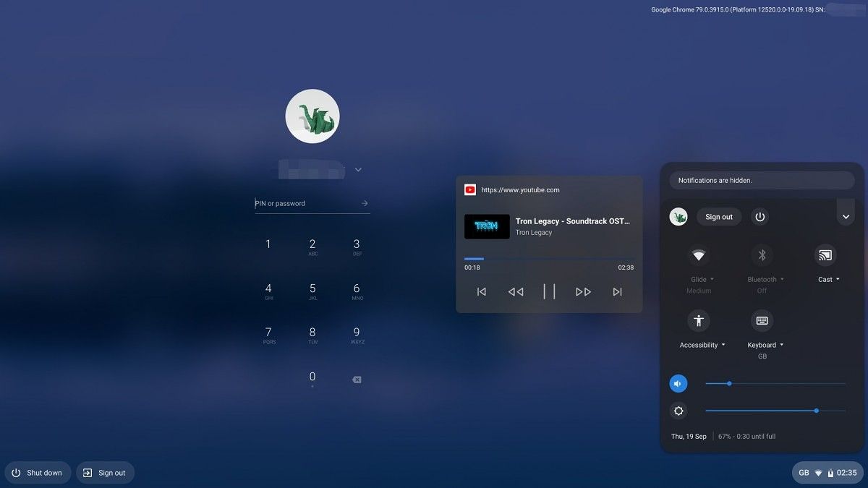Click the Sign out button in quick settings
Viewport: 868px width, 488px height.
tap(719, 217)
